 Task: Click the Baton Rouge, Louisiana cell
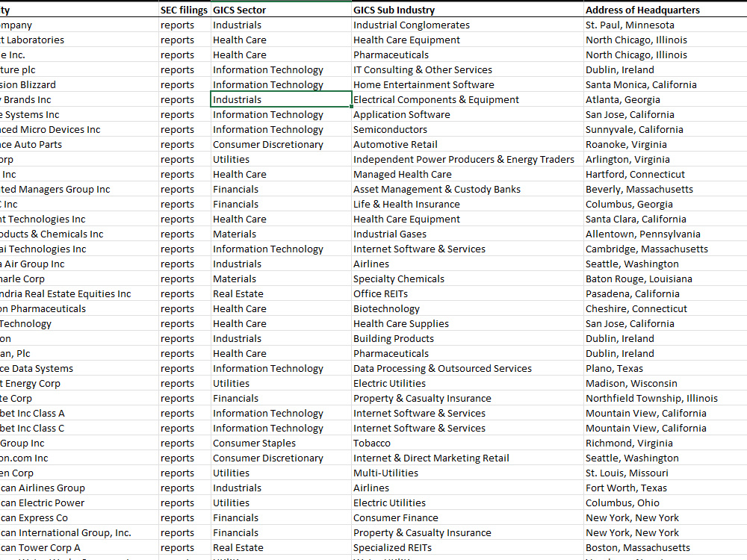[665, 279]
